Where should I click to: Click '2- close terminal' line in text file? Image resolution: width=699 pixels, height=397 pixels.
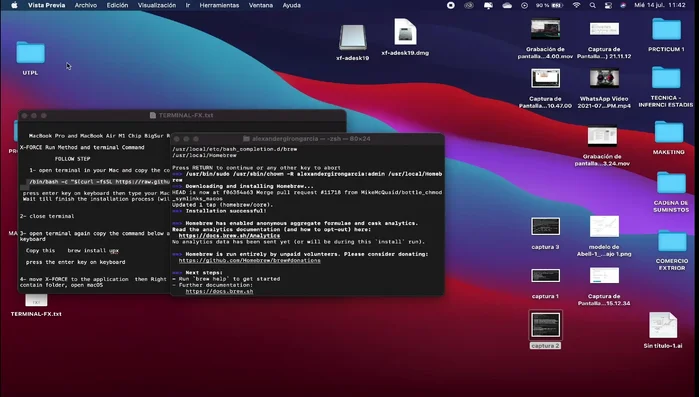tap(47, 216)
